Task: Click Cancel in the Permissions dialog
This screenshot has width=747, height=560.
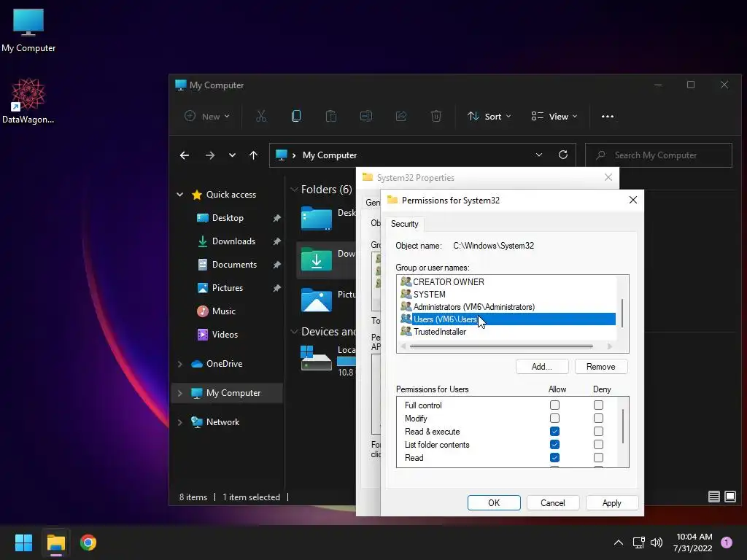Action: [553, 503]
